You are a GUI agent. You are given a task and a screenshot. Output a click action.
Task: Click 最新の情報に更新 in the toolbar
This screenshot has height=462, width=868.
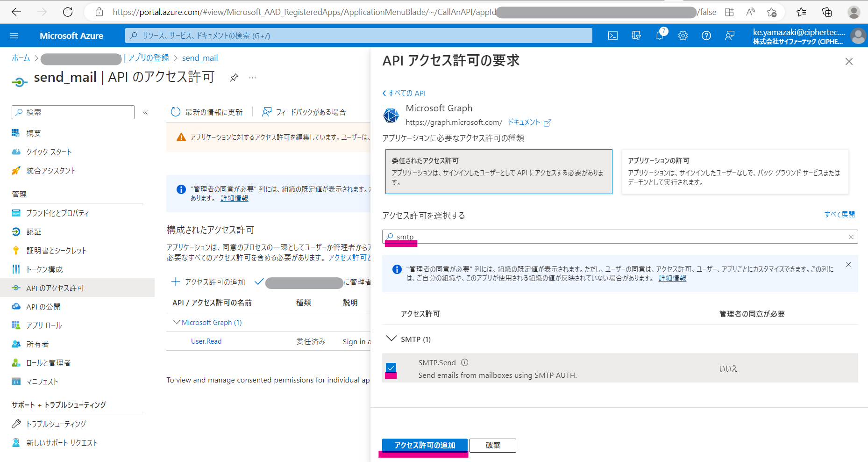point(207,112)
